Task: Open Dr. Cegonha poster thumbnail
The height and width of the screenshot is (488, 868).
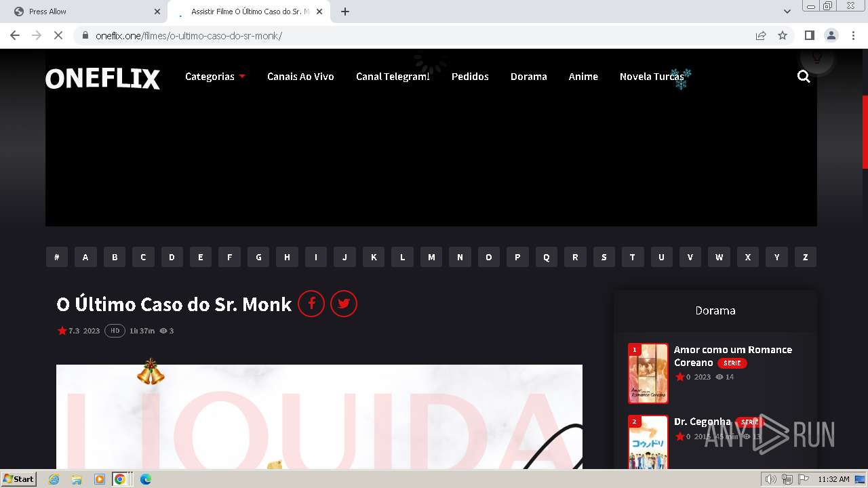Action: click(648, 442)
